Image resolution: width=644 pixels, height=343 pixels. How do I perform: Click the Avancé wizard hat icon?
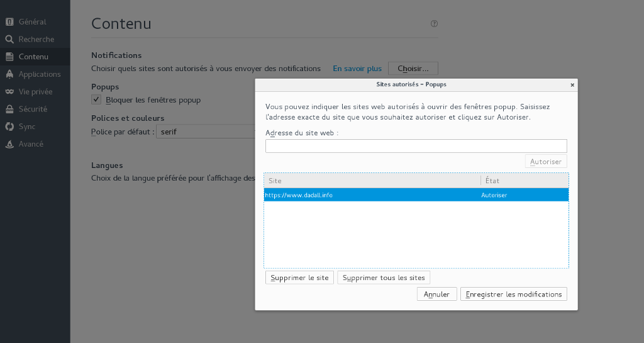pos(9,144)
